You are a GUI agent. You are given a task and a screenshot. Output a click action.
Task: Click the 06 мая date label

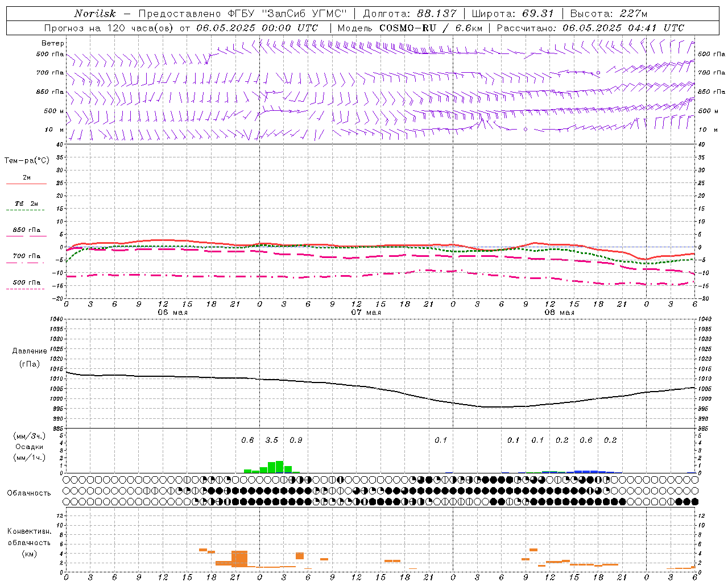[x=172, y=313]
